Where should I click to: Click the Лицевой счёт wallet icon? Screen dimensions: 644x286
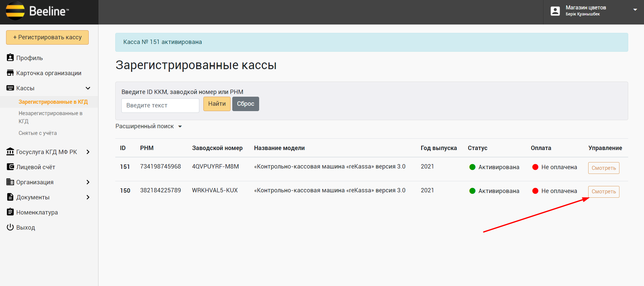pos(10,167)
